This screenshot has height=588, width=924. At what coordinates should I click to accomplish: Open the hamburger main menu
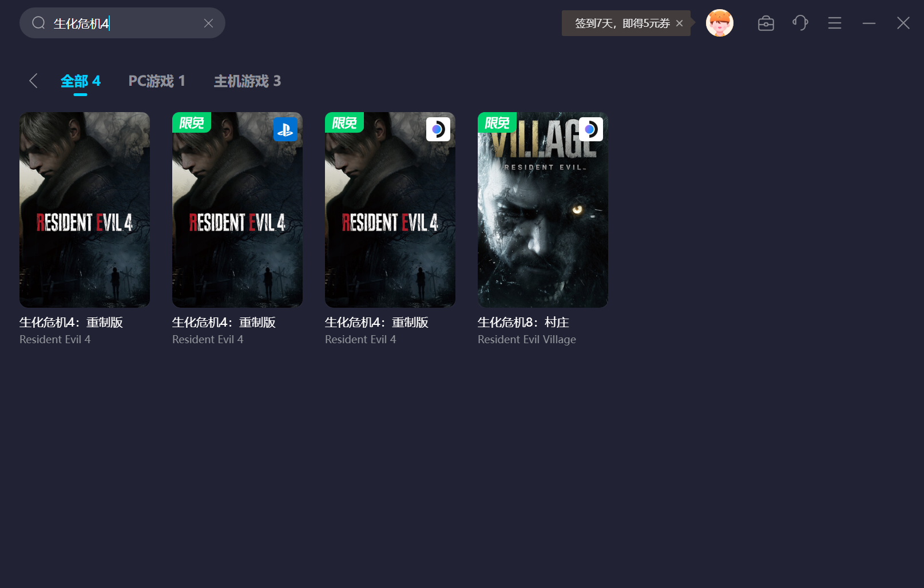tap(835, 23)
